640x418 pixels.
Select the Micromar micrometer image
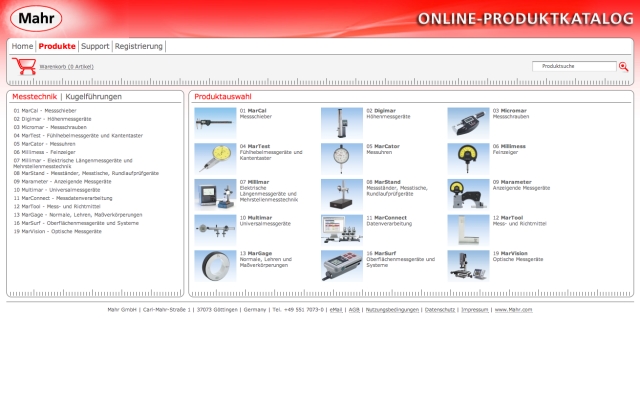point(468,122)
